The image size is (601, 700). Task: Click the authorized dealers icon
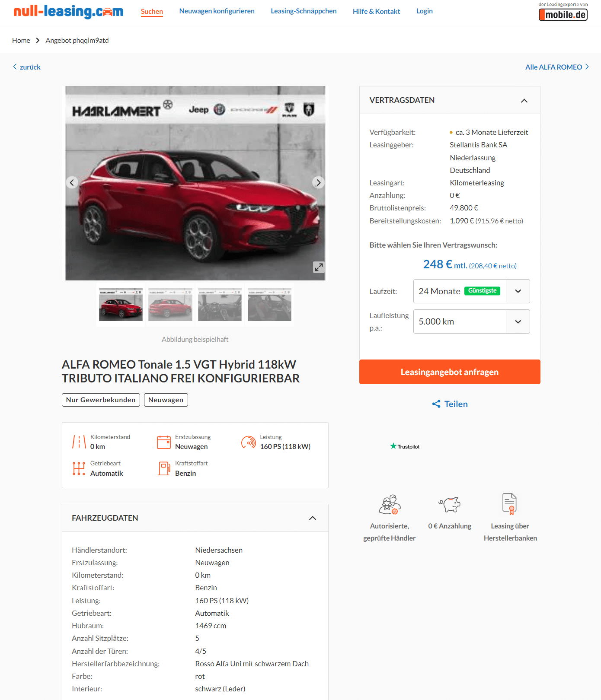tap(390, 504)
